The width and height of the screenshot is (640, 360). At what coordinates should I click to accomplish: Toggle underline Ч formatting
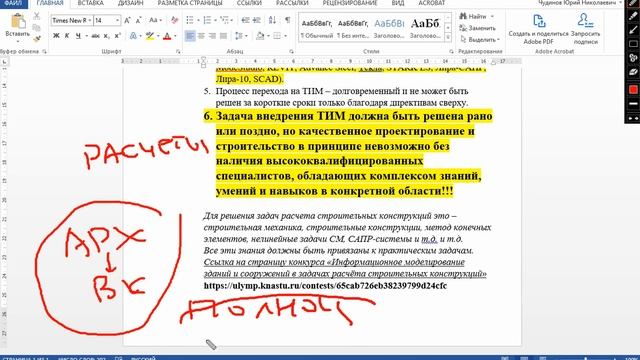(x=78, y=36)
